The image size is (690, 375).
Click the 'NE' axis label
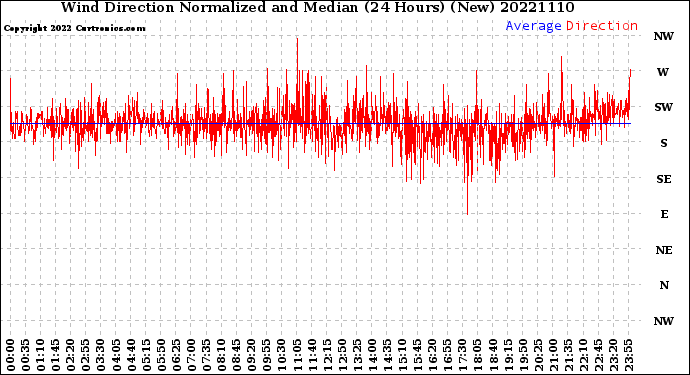664,250
